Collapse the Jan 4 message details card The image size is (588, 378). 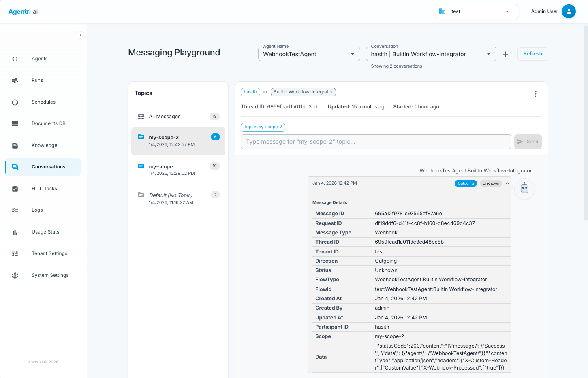[507, 183]
